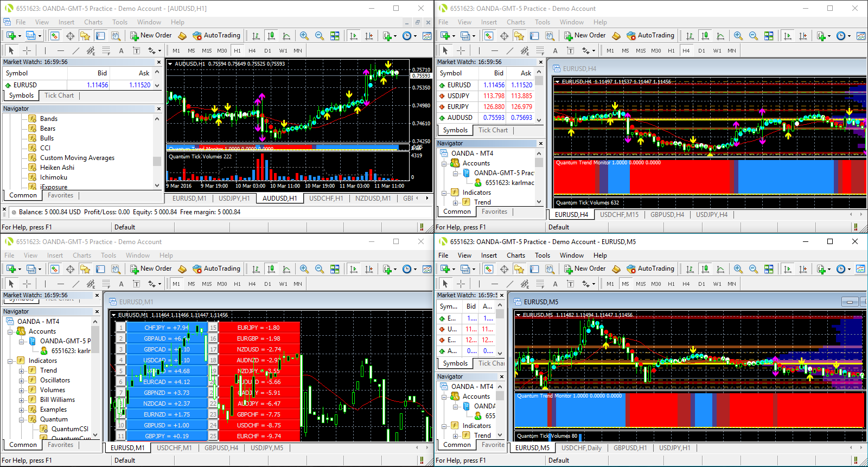The width and height of the screenshot is (868, 467).
Task: Click AutoTrading in the EURUSD,H4 window
Action: click(650, 35)
